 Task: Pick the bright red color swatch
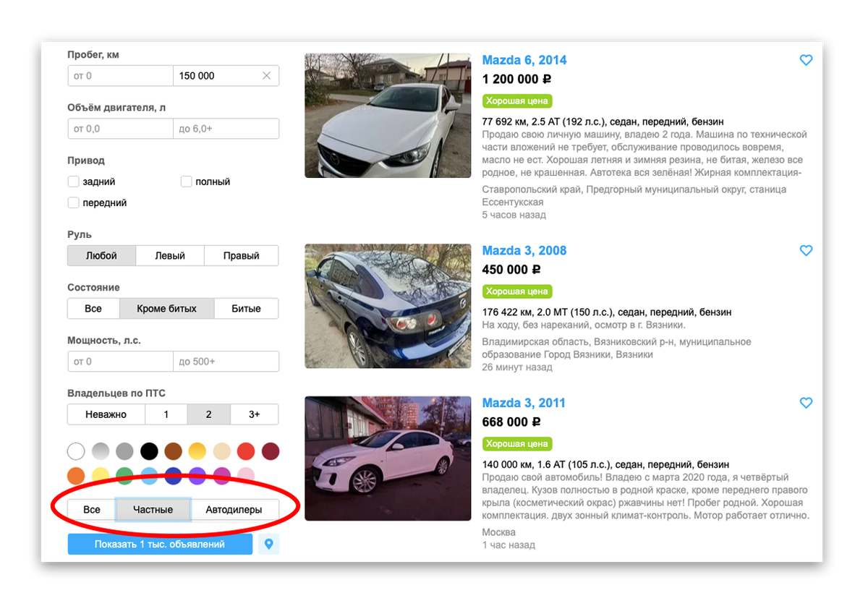[246, 452]
